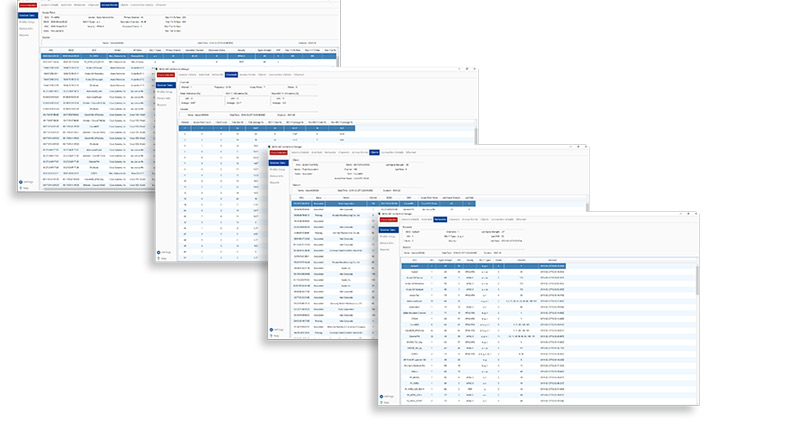Click vertical scrollbar thumb in Networks window
Screen dimensions: 800x425
[x=697, y=280]
